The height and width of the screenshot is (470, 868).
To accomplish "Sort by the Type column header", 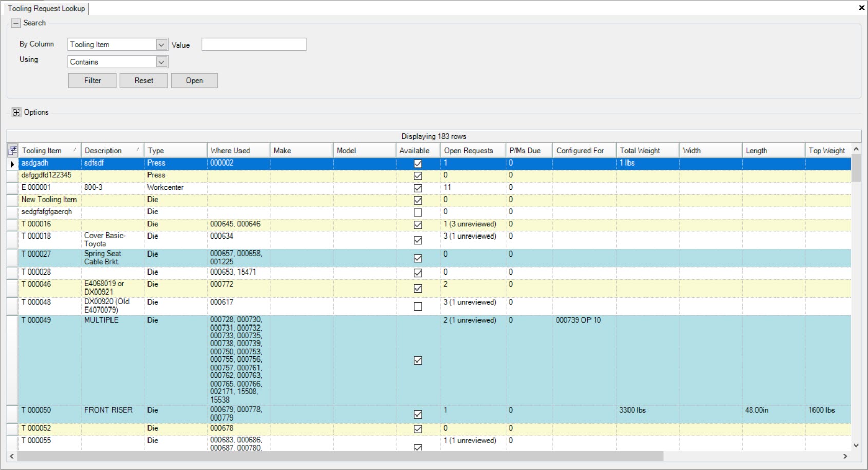I will point(176,151).
